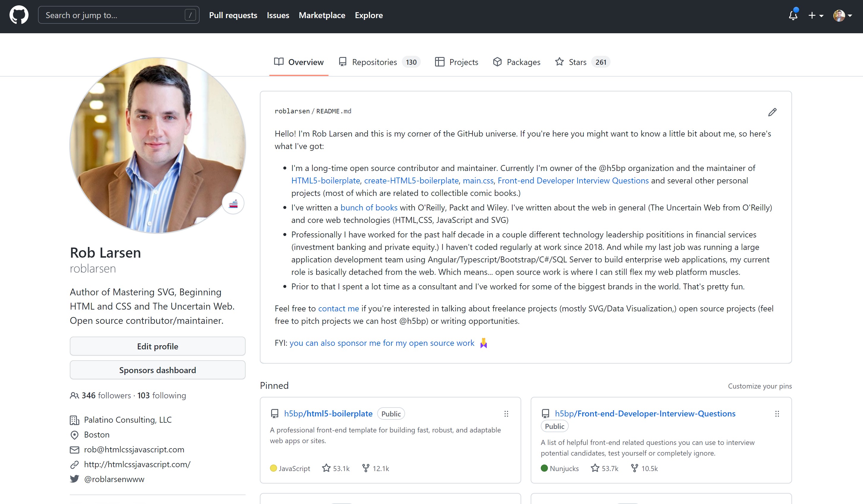The width and height of the screenshot is (863, 504).
Task: Grab the drag handle on html5-boilerplate pin
Action: click(506, 414)
